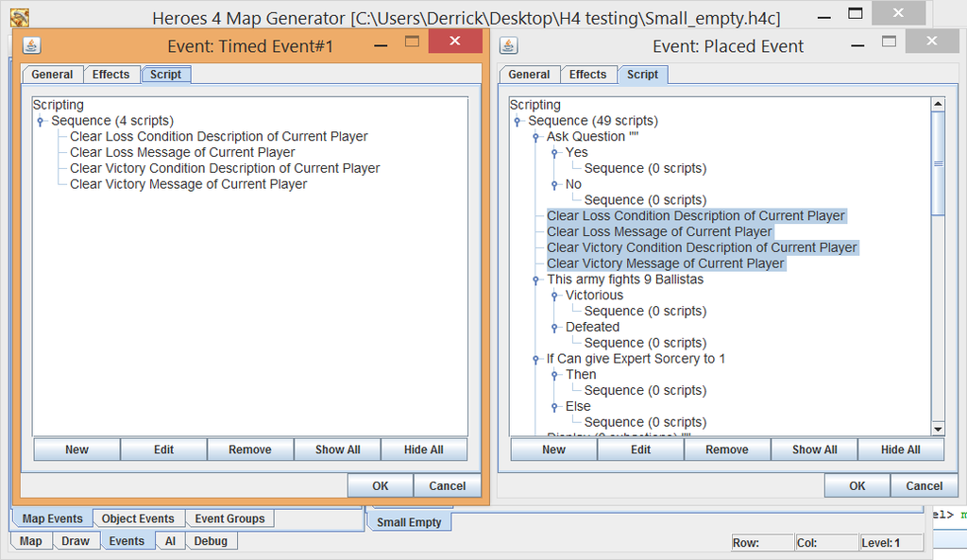
Task: Collapse If Can give Expert Sorcery node
Action: pyautogui.click(x=536, y=359)
